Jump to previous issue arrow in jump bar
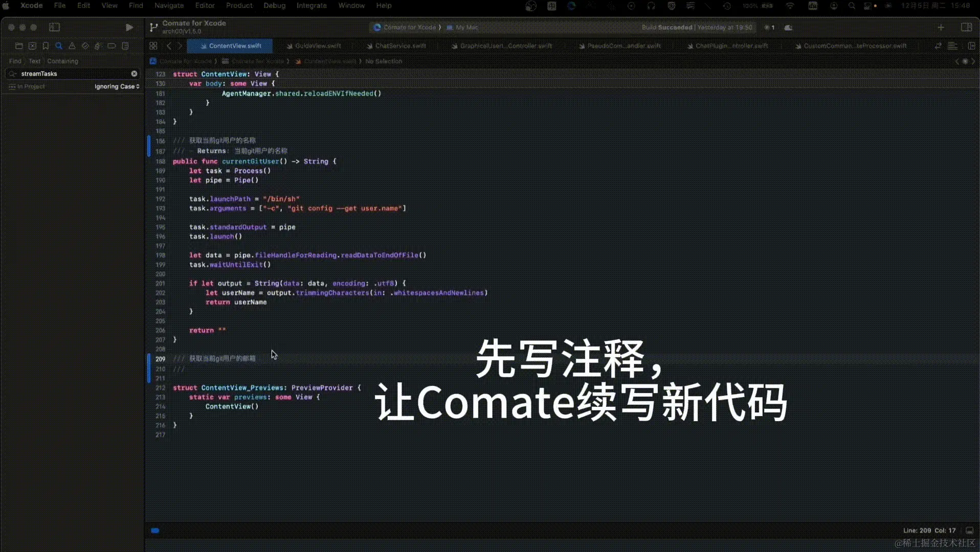Screen dimensions: 980x552 point(957,61)
